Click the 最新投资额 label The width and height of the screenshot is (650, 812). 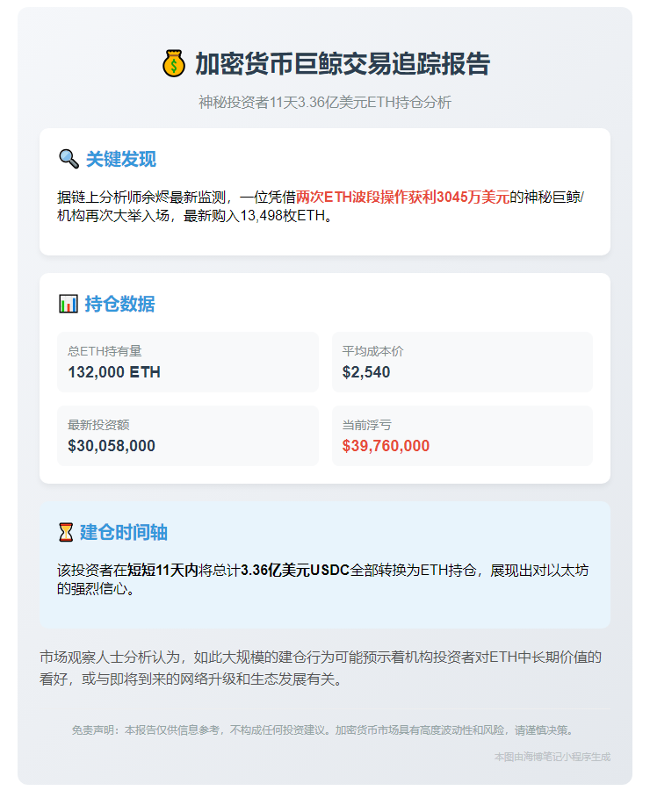click(98, 425)
